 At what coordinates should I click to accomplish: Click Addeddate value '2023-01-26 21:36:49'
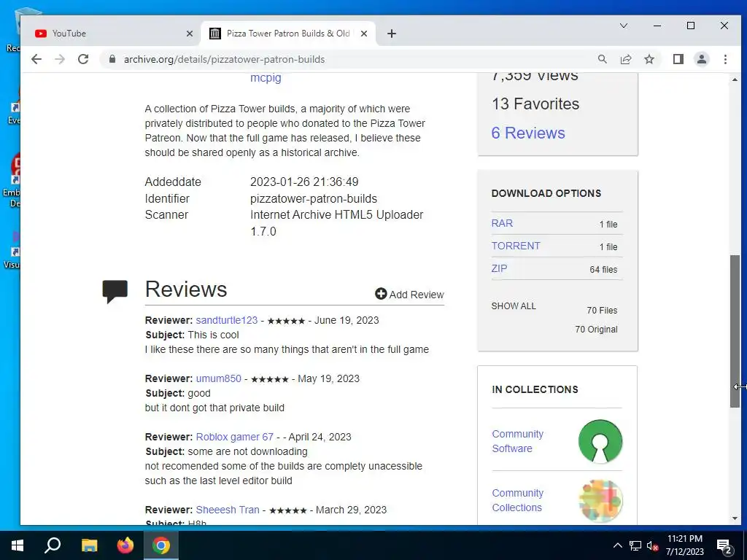(304, 182)
